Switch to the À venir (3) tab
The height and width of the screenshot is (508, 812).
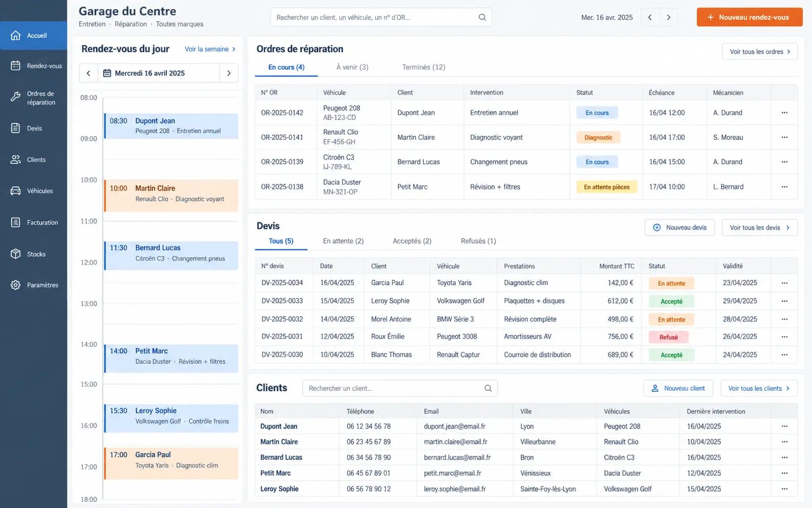[x=352, y=67]
